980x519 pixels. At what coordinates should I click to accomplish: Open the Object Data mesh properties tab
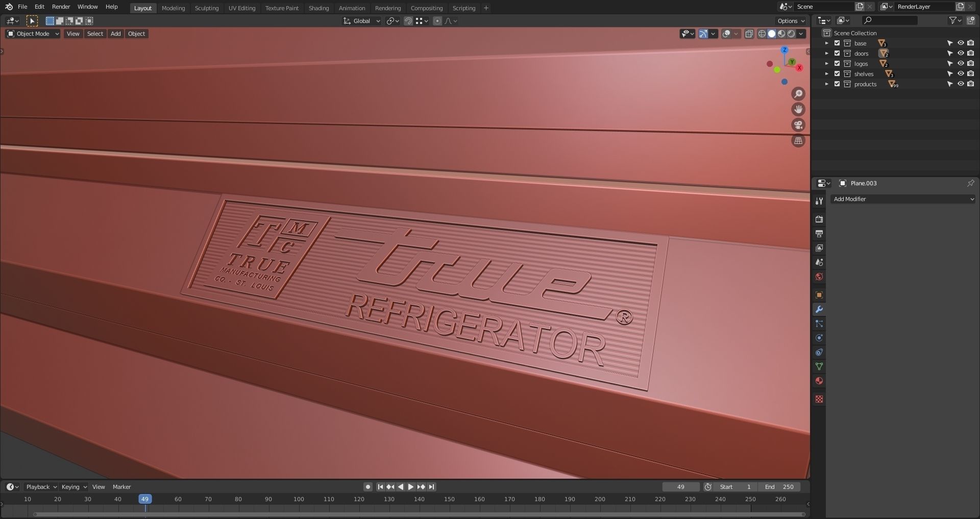coord(819,366)
